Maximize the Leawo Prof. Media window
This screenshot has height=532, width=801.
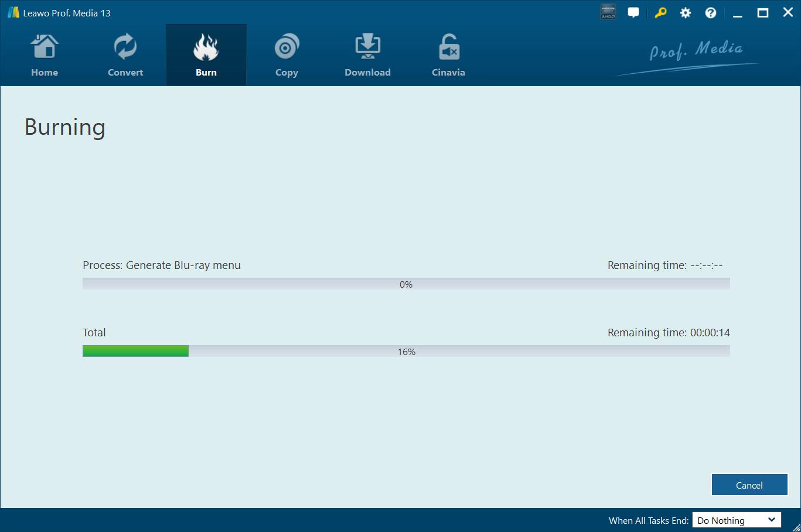point(762,13)
